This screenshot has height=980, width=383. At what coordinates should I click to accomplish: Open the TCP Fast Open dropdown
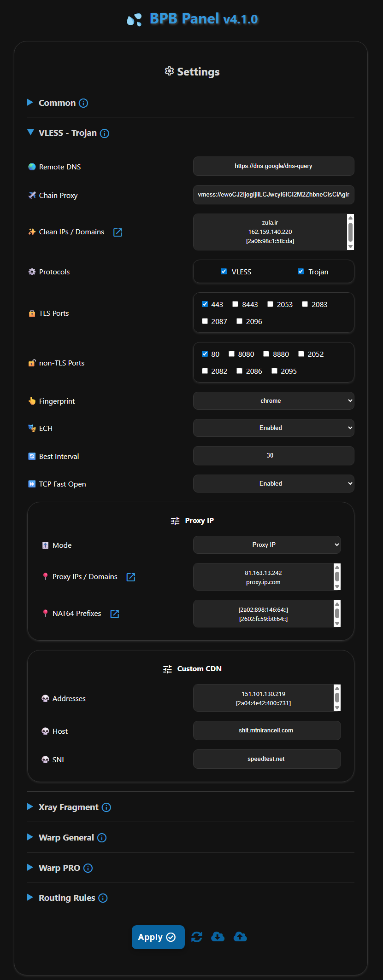pos(273,483)
